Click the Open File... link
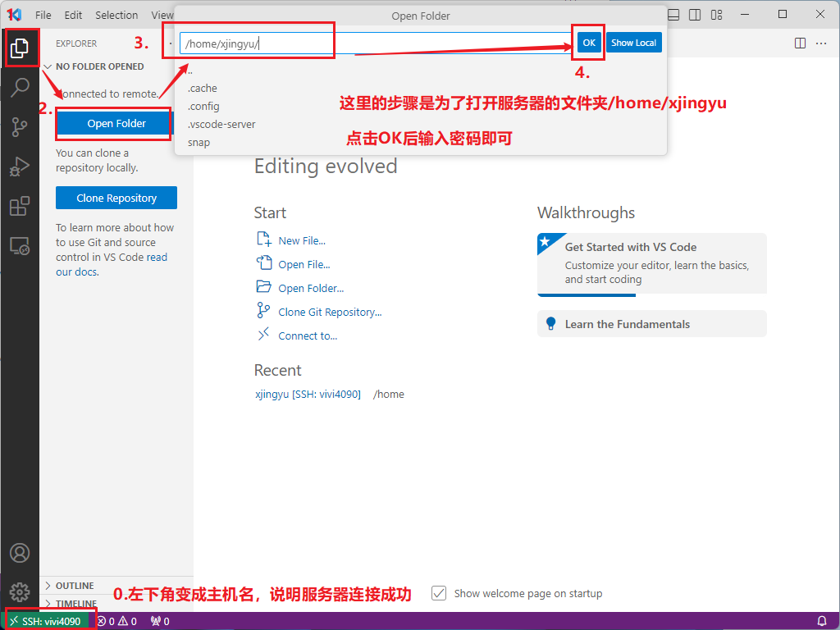 [304, 264]
